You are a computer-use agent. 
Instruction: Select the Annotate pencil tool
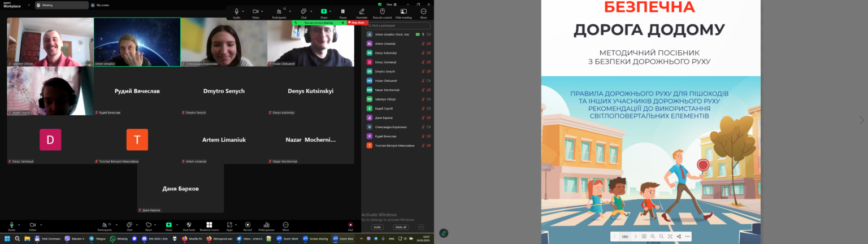coord(362,13)
